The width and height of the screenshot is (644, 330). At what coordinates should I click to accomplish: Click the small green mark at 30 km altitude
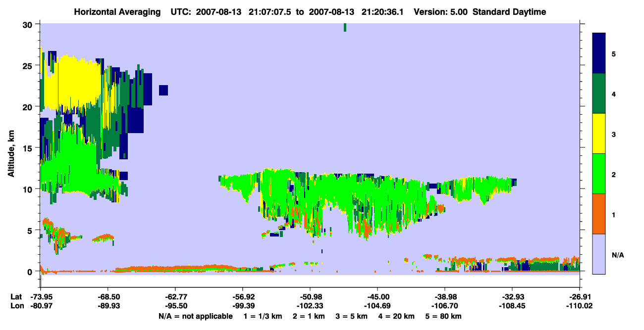(x=345, y=28)
